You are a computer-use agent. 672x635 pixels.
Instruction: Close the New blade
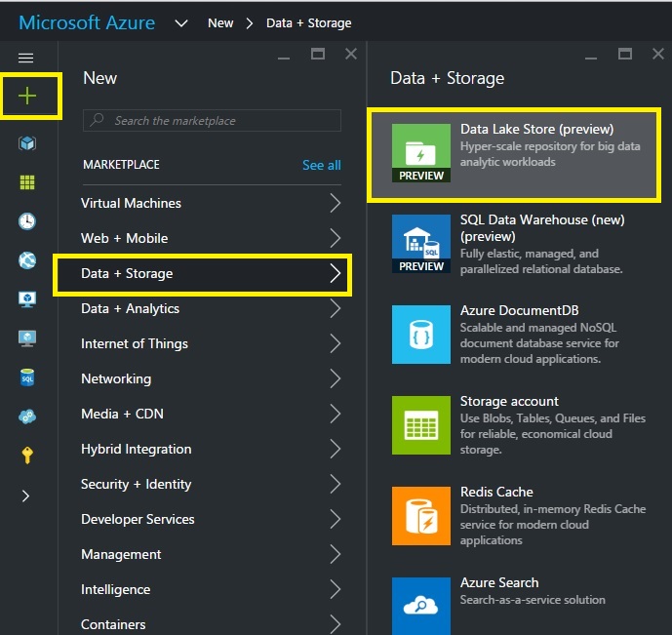click(351, 54)
